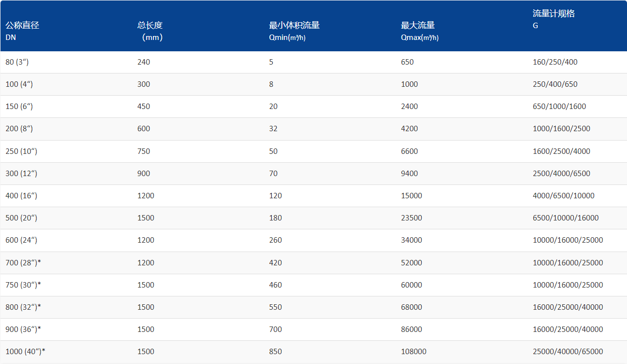The height and width of the screenshot is (364, 627).
Task: Click Qmin value 32
Action: coord(273,129)
